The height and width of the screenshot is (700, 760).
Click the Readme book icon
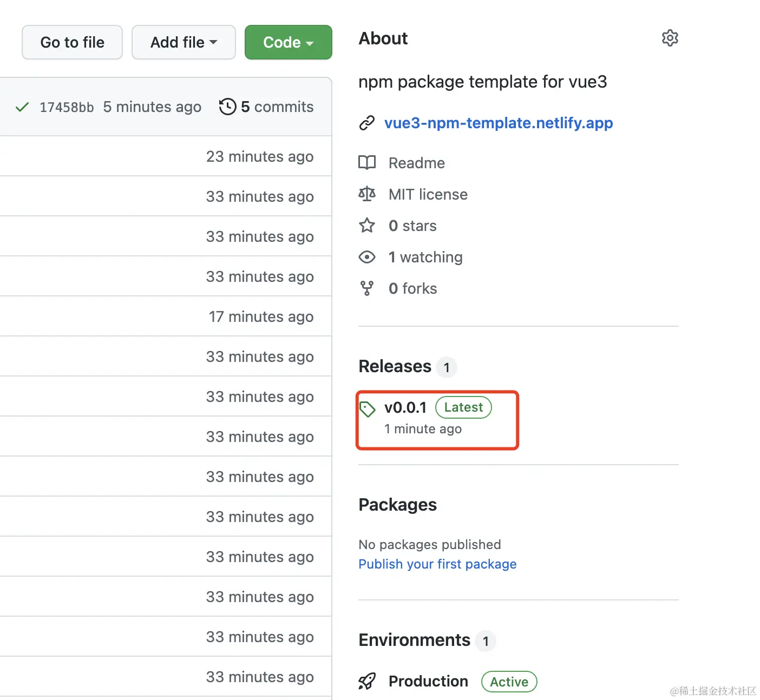[x=367, y=163]
